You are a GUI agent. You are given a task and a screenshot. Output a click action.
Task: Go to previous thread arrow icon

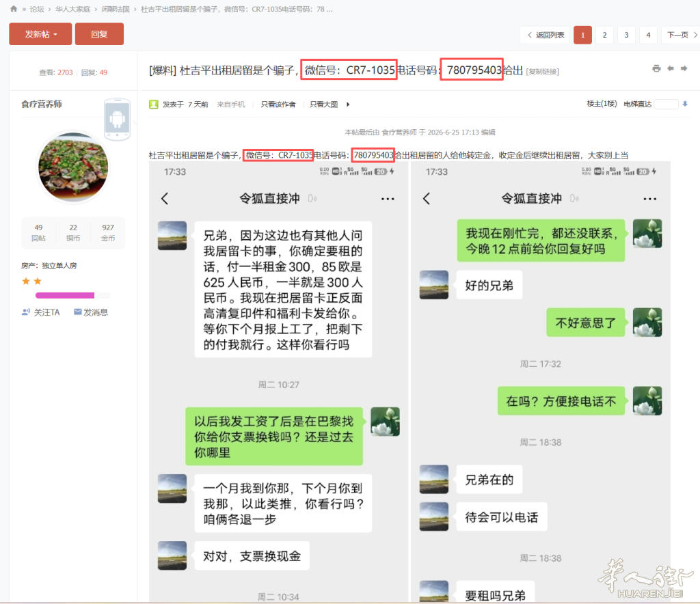670,68
